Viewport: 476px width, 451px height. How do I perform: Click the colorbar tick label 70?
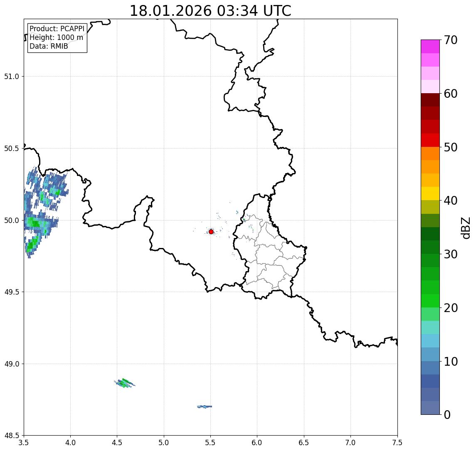click(451, 40)
